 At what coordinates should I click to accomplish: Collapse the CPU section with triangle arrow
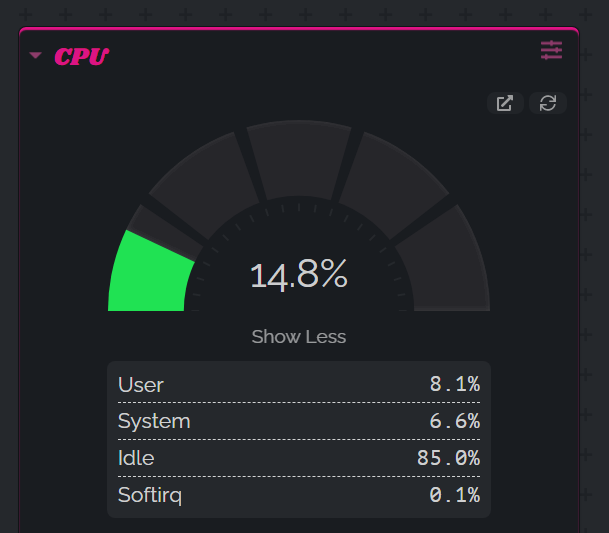pyautogui.click(x=35, y=55)
